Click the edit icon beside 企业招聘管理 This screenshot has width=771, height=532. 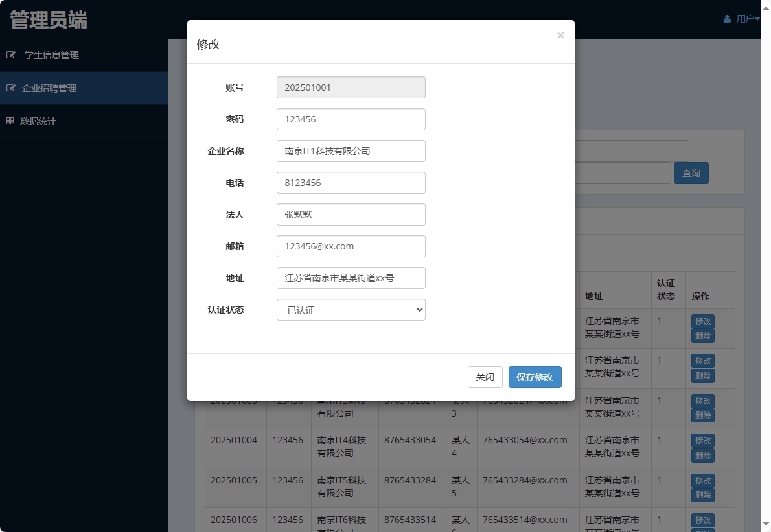(11, 87)
